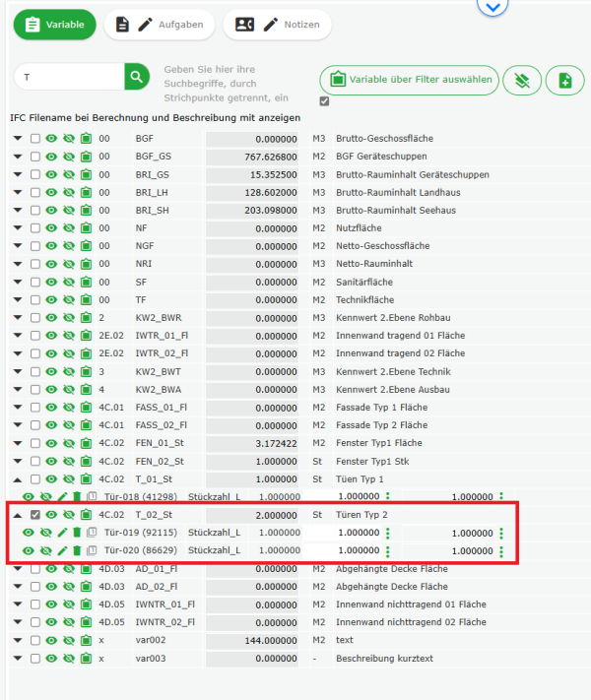Click the green search magnifier button
This screenshot has height=700, width=591.
[137, 77]
